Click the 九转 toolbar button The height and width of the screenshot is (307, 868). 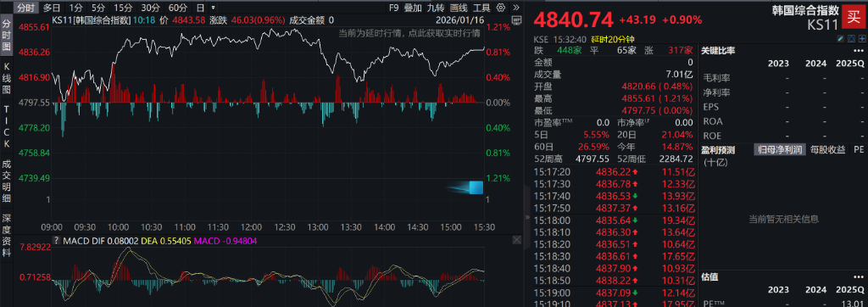(x=436, y=8)
